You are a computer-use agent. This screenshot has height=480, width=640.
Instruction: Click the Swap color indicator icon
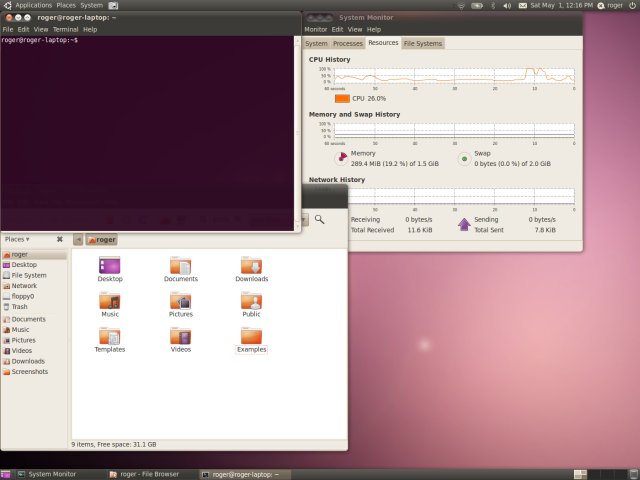463,158
